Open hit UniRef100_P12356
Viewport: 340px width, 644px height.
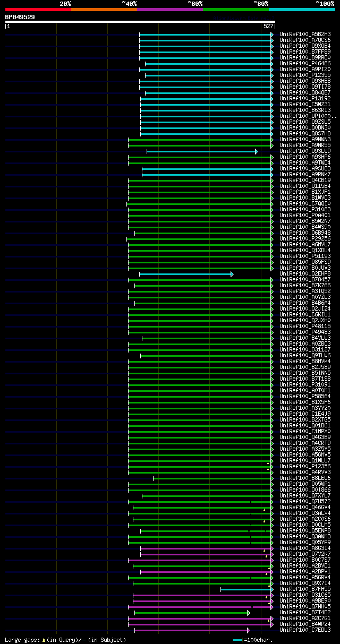(305, 466)
